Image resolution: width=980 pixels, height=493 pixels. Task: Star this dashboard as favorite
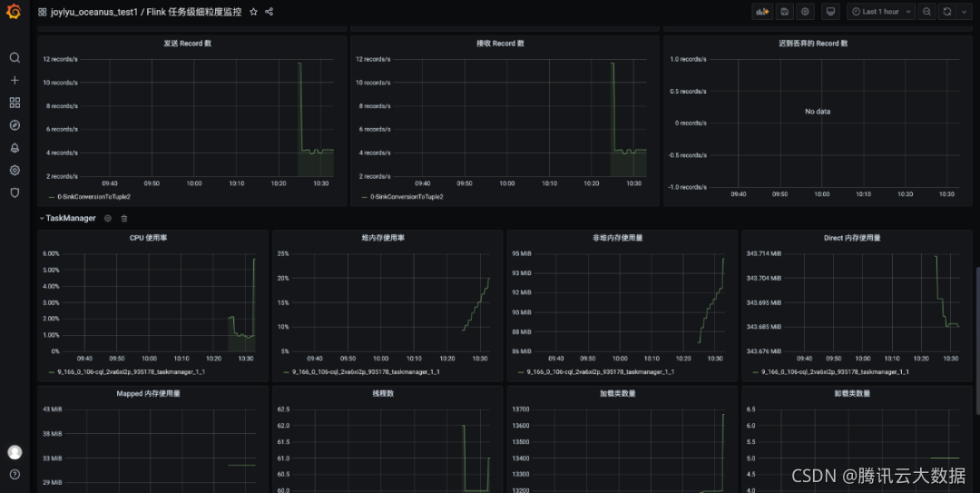click(x=253, y=12)
